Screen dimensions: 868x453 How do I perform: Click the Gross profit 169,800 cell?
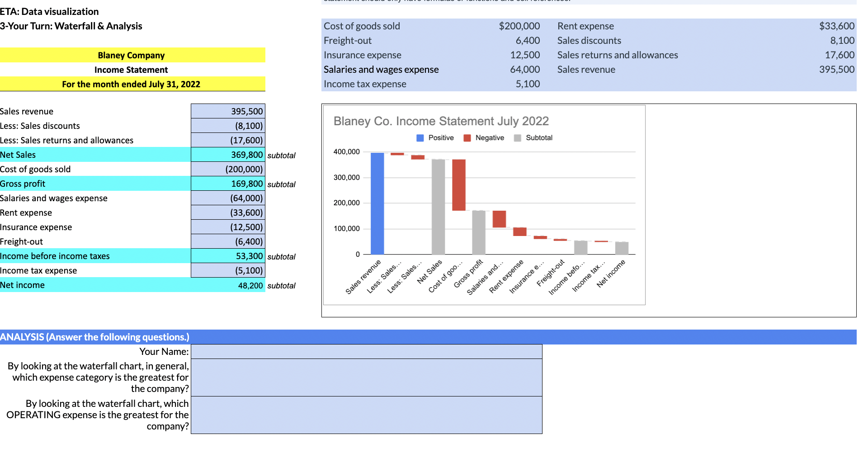(228, 183)
